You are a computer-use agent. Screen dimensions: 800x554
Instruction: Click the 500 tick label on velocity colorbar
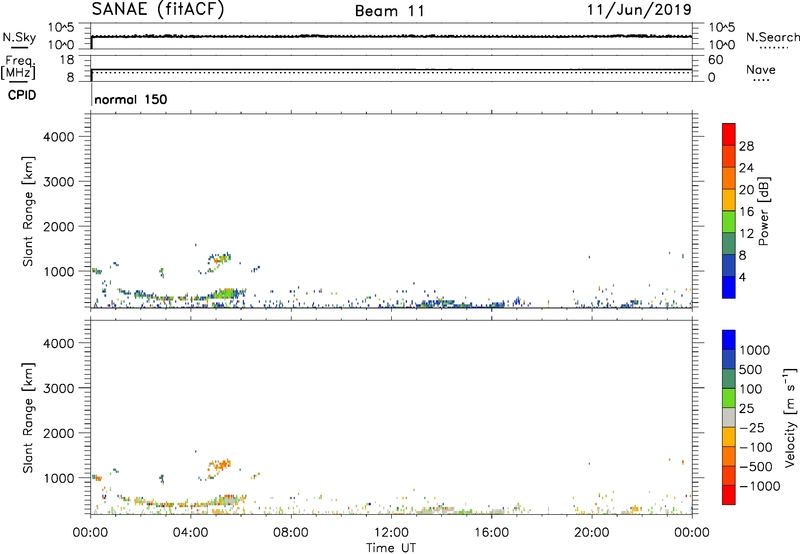(750, 370)
